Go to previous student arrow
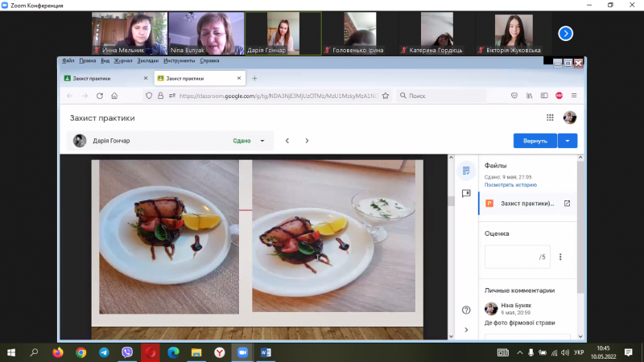 click(287, 141)
